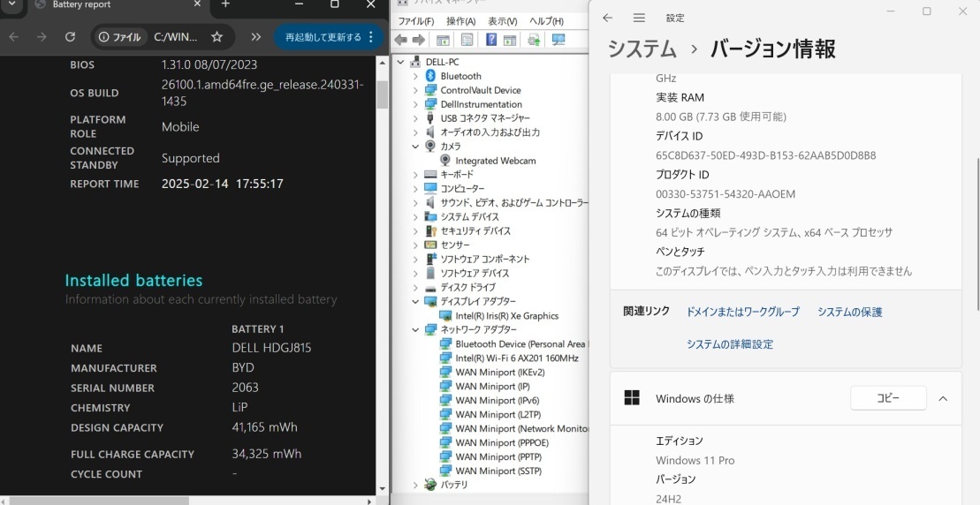Viewport: 980px width, 505px height.
Task: Click the browser back arrow
Action: pos(14,37)
